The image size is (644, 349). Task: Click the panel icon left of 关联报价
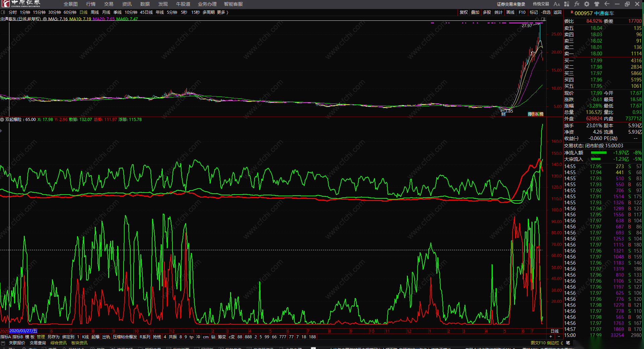pos(3,343)
